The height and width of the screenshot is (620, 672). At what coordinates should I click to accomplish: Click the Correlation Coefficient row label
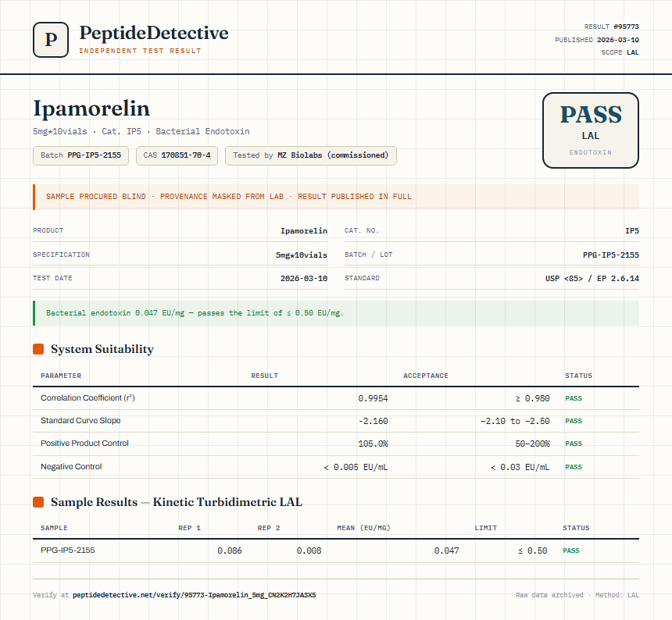click(x=88, y=397)
